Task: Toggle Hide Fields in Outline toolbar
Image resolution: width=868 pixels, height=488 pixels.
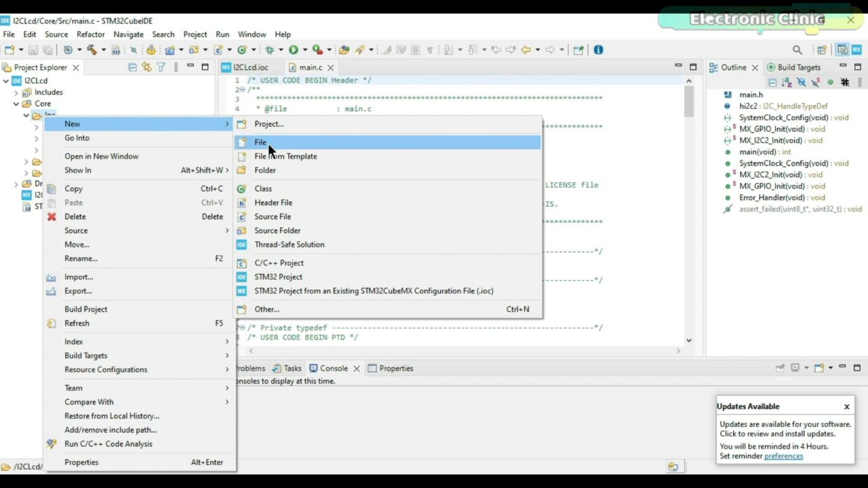Action: [801, 82]
